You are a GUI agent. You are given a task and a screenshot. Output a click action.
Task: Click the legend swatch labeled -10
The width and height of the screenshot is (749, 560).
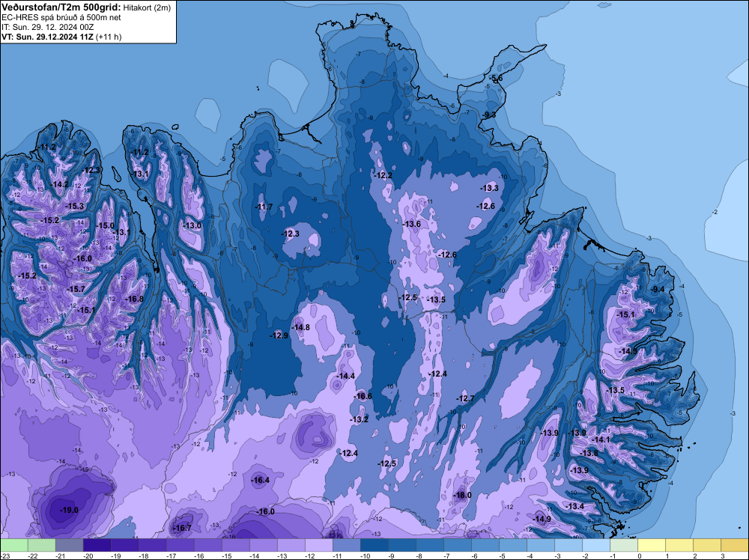pos(374,545)
